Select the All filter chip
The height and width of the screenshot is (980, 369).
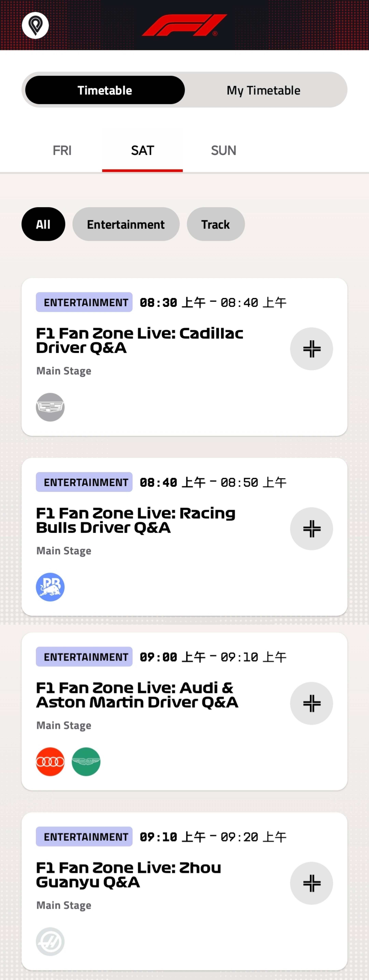pyautogui.click(x=43, y=224)
